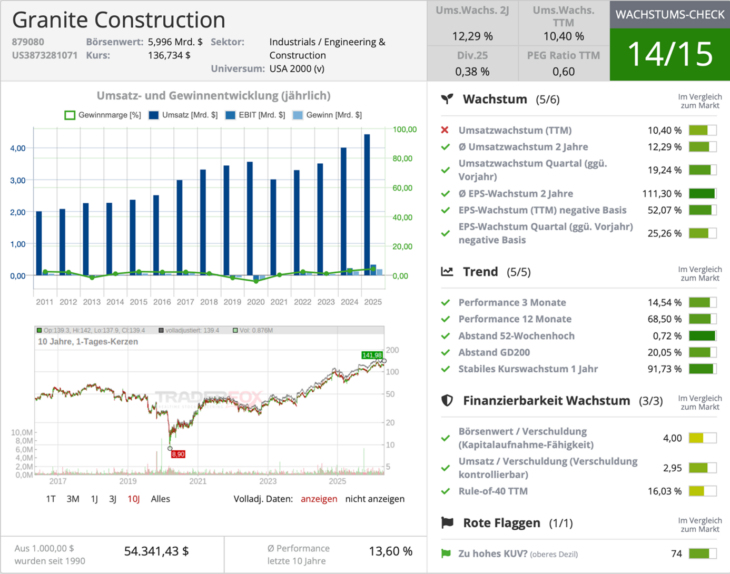Click the green flag beside Zu hohes KUV
This screenshot has height=574, width=730.
point(446,554)
